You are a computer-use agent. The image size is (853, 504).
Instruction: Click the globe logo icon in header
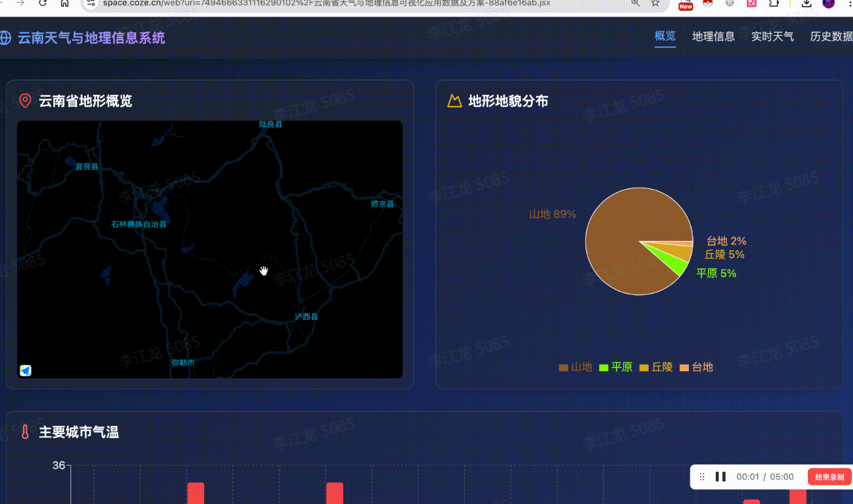5,38
